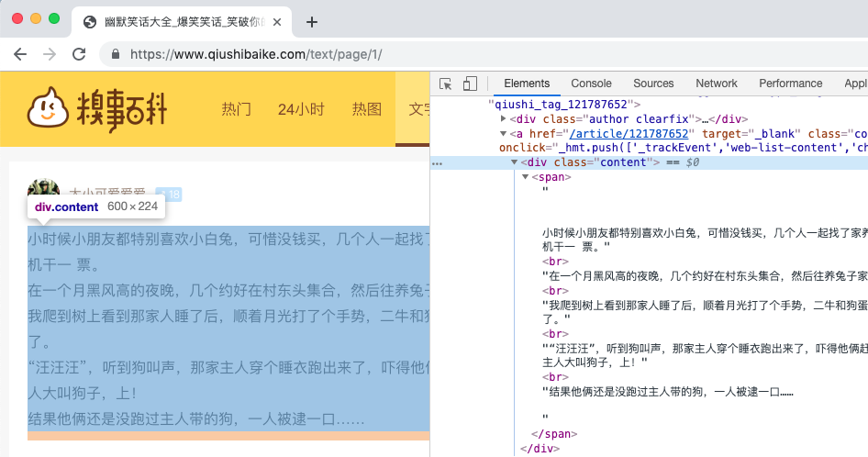Switch to the Elements tab

click(527, 84)
